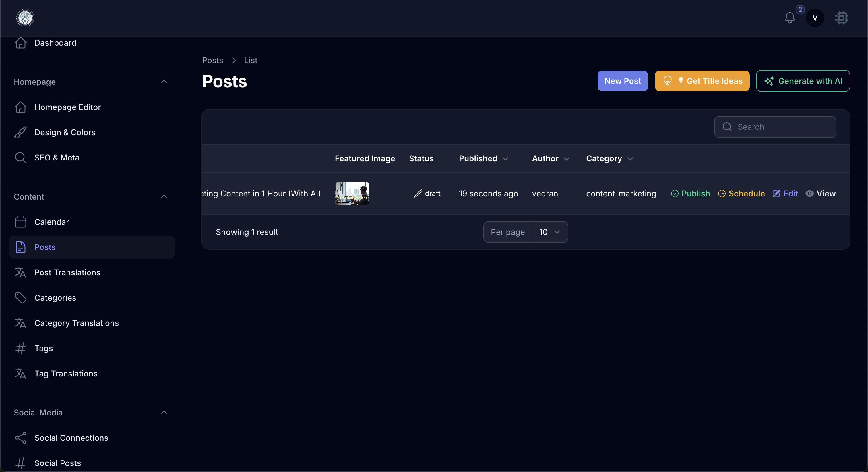Screen dimensions: 868x472
Task: Collapse the Social Media sidebar section
Action: click(164, 412)
